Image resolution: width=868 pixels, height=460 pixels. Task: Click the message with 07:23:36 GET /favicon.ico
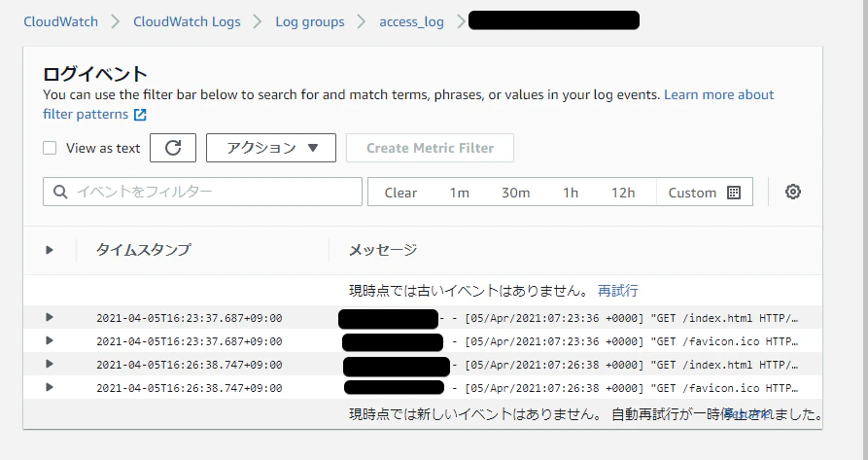tap(625, 341)
